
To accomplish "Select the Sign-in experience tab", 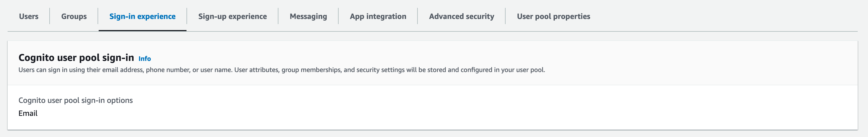I will click(142, 16).
